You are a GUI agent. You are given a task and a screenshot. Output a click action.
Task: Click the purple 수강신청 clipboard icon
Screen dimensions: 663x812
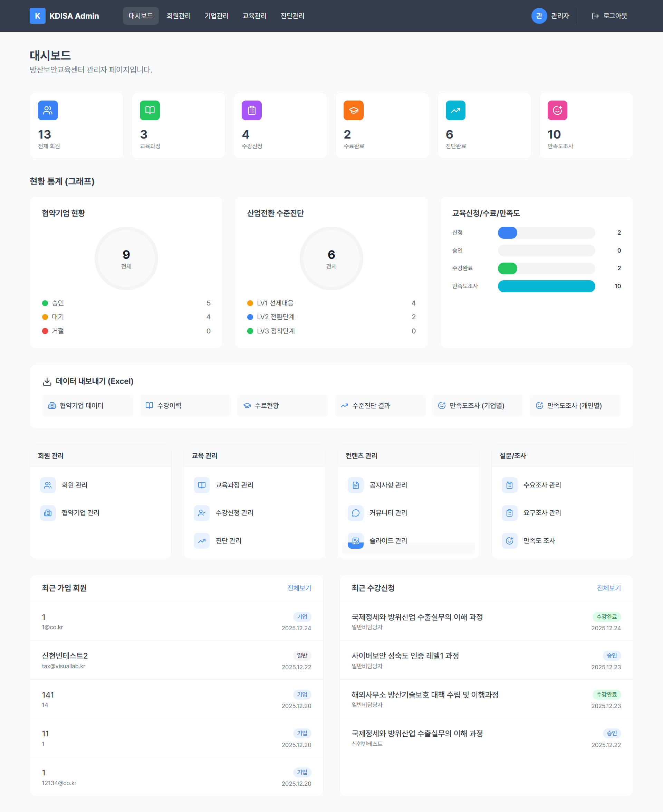(251, 111)
